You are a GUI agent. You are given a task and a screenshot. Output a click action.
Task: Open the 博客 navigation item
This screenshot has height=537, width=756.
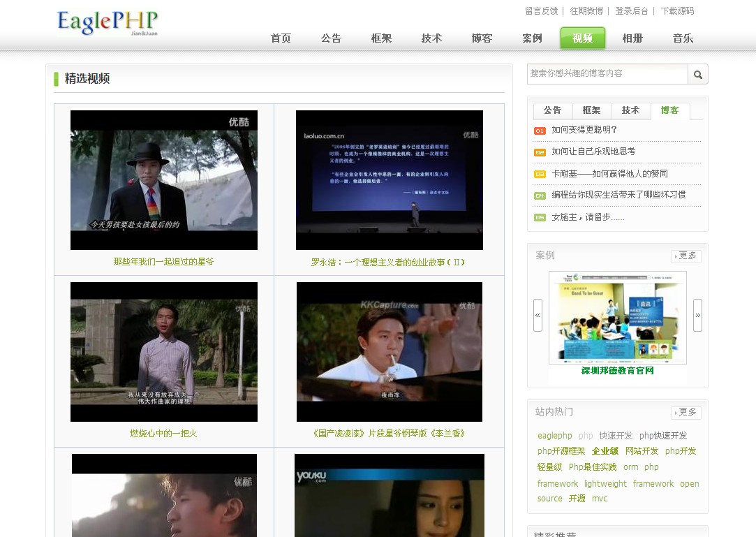click(x=482, y=38)
